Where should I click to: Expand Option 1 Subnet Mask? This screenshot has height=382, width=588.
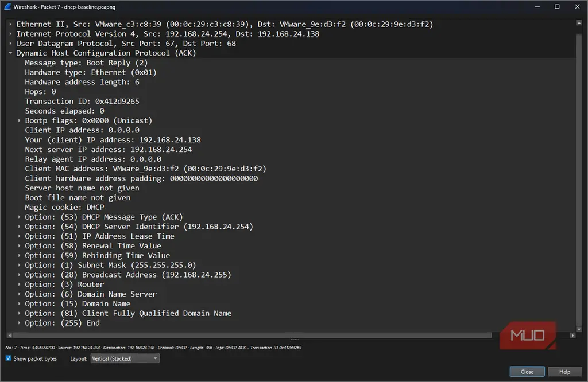coord(19,265)
